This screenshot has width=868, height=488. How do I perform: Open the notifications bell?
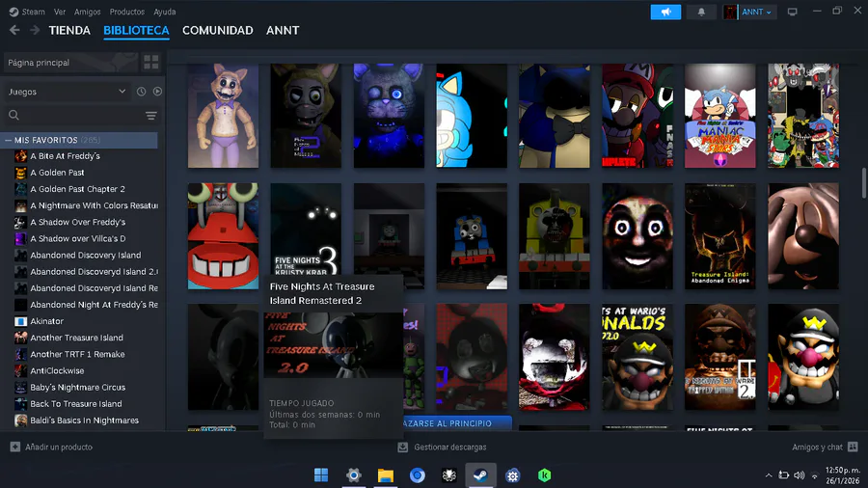pos(701,12)
